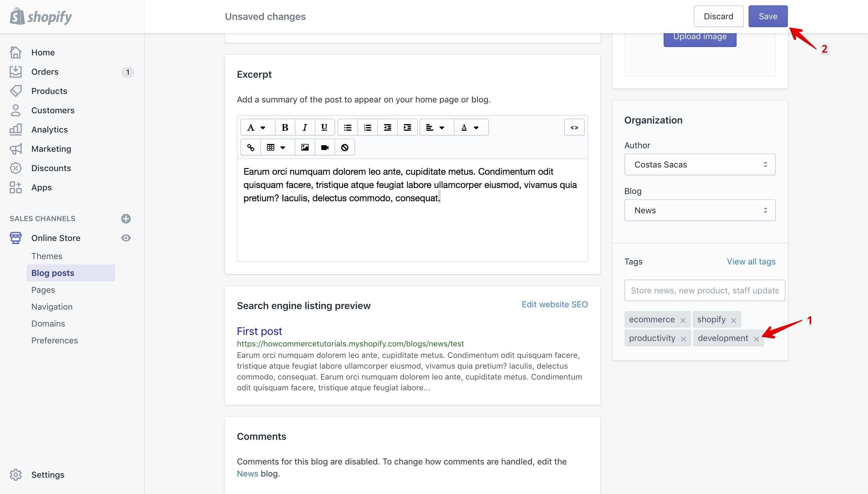This screenshot has height=494, width=868.
Task: Toggle bold formatting in Excerpt editor
Action: (285, 127)
